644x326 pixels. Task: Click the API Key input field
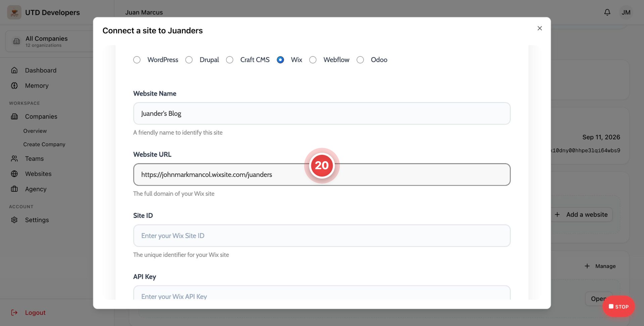322,292
